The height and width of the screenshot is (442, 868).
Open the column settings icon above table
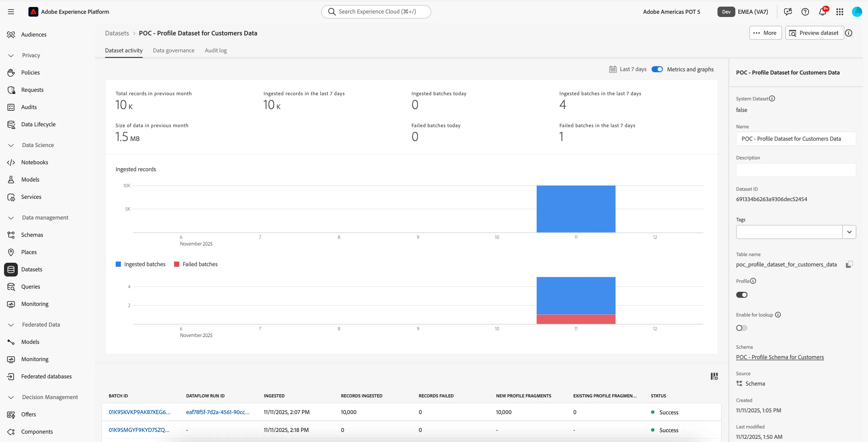[714, 376]
